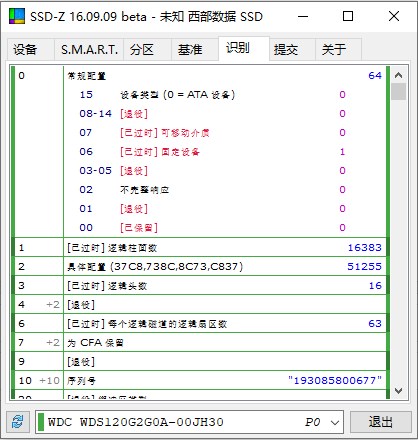The width and height of the screenshot is (418, 440).
Task: Show the 关于 tab
Action: tap(334, 50)
